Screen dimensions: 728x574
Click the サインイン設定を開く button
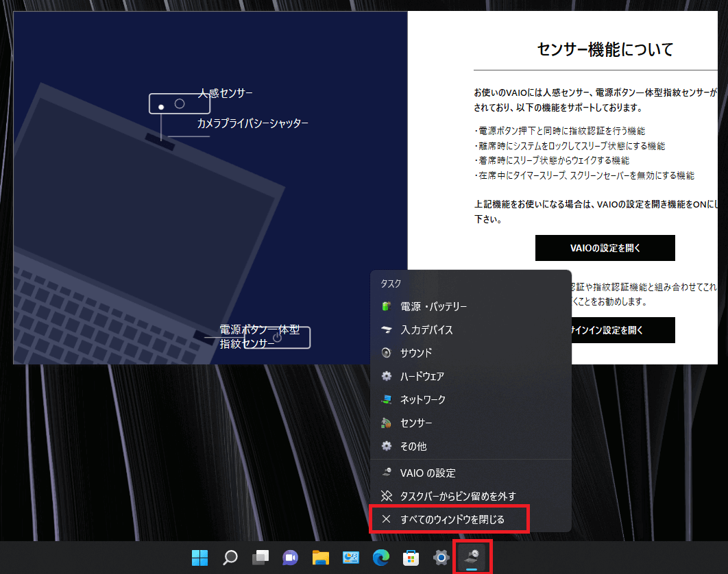click(623, 330)
